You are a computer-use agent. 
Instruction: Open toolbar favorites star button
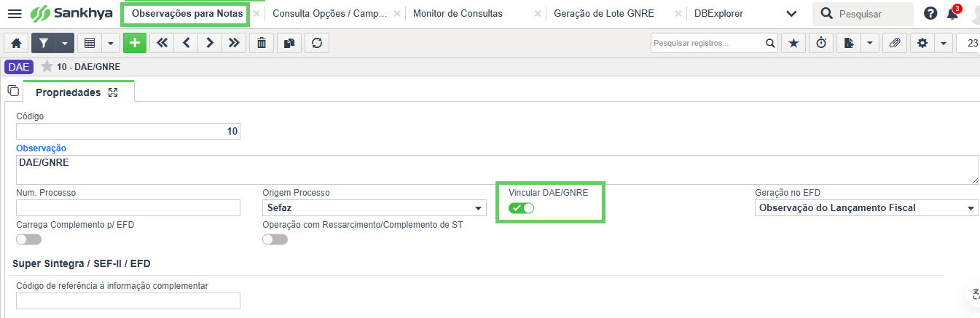(x=793, y=43)
